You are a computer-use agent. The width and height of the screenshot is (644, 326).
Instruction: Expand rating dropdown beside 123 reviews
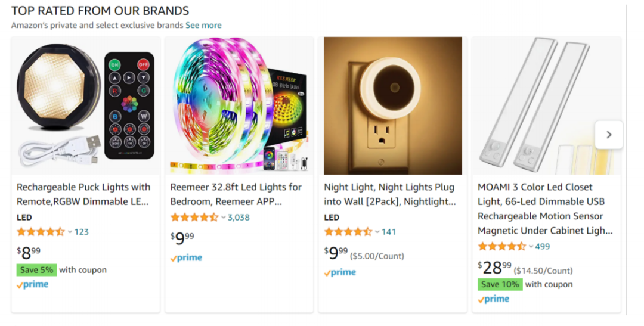click(x=70, y=232)
